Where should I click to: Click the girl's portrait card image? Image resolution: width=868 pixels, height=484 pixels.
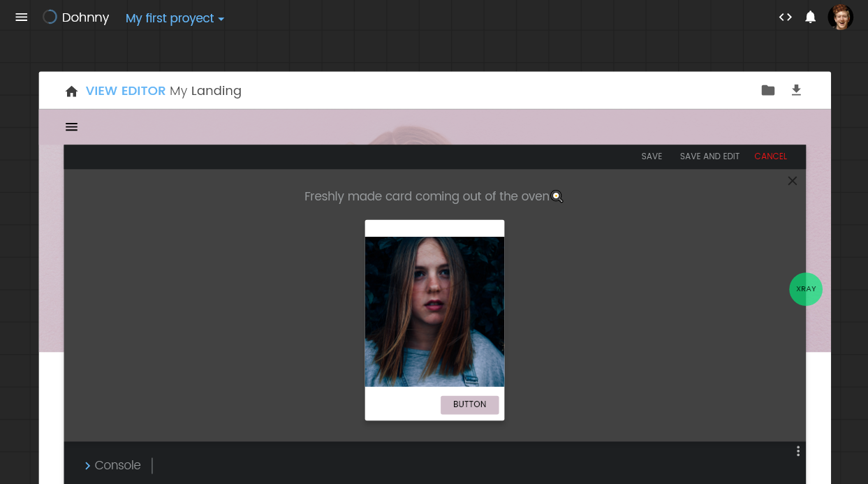coord(434,311)
